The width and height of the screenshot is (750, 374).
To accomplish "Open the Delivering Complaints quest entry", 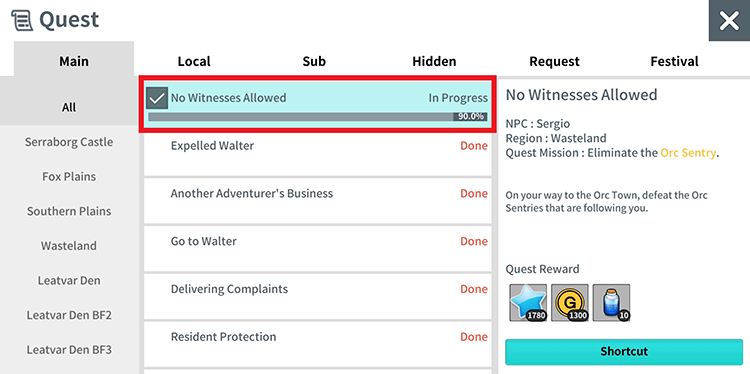I will tap(318, 296).
